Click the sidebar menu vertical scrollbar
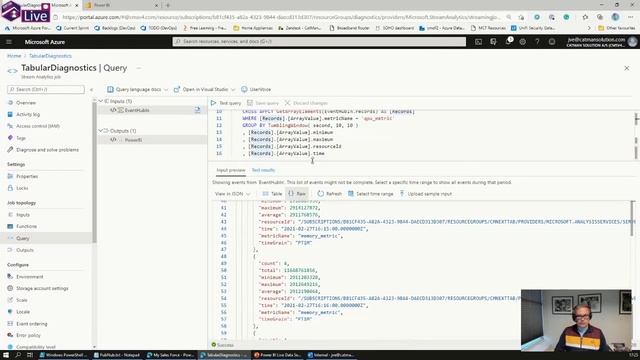Image resolution: width=640 pixels, height=360 pixels. pos(95,171)
